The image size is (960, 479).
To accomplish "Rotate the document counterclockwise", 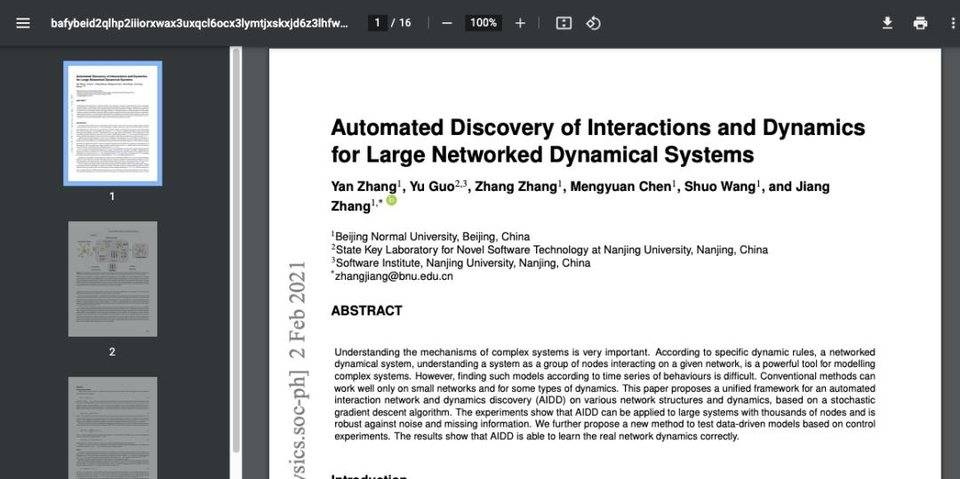I will tap(593, 23).
